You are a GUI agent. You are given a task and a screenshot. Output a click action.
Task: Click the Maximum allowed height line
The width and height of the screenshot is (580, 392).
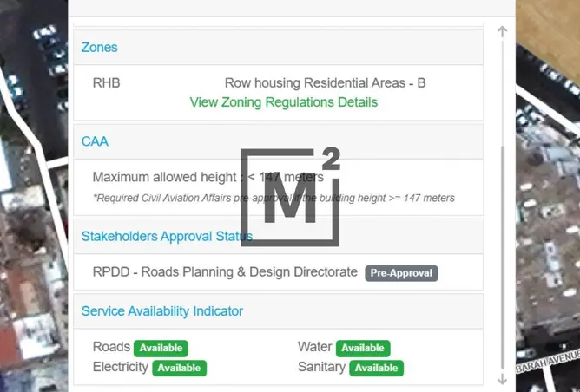coord(208,177)
